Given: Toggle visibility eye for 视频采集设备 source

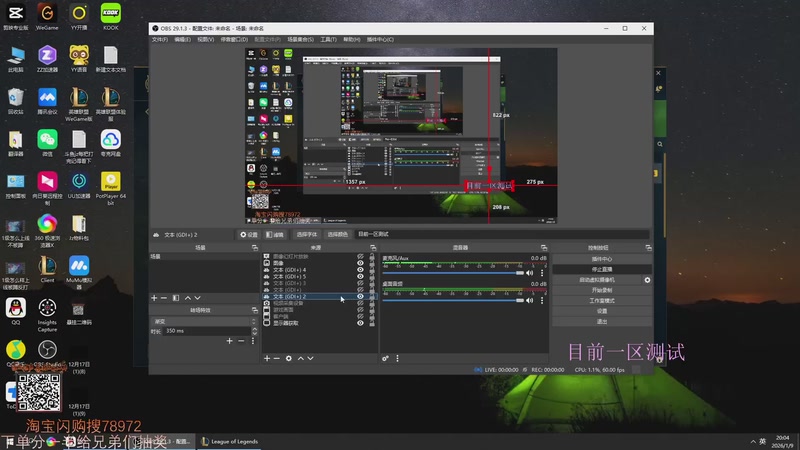Looking at the screenshot, I should 360,303.
